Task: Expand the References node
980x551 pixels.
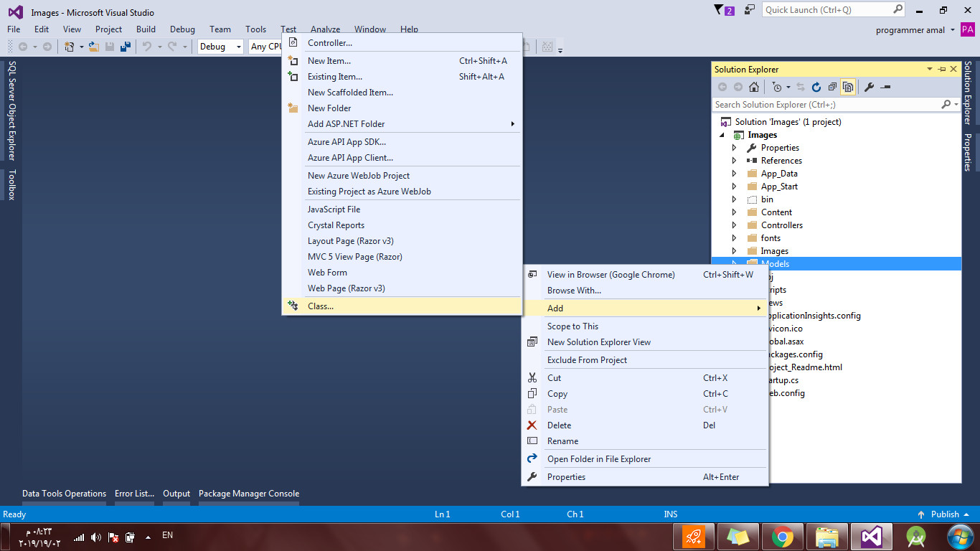Action: pos(734,161)
